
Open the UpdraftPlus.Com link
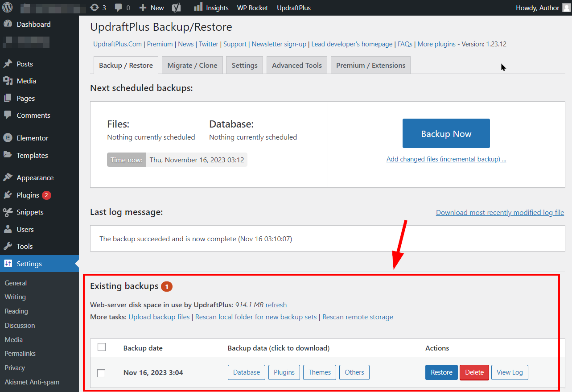coord(118,44)
